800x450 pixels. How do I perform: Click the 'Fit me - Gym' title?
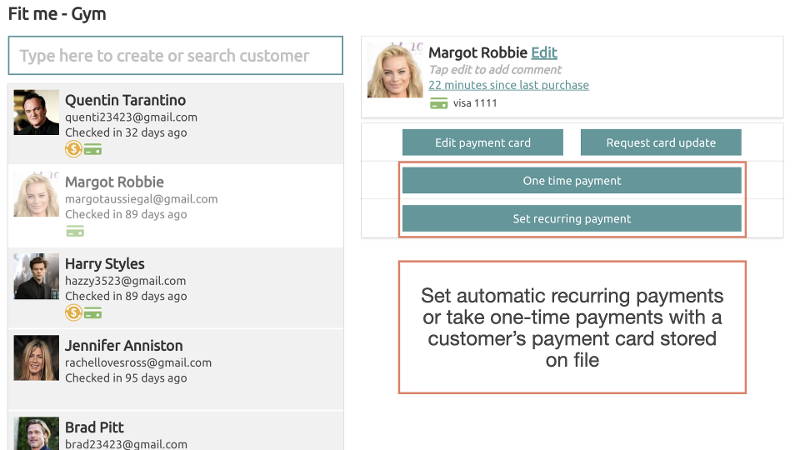57,14
